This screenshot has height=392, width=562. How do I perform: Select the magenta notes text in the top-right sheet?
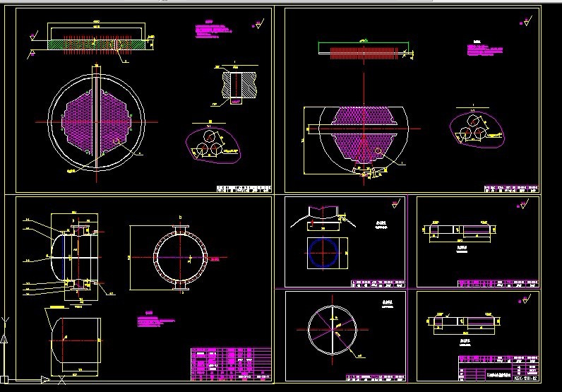coord(485,49)
